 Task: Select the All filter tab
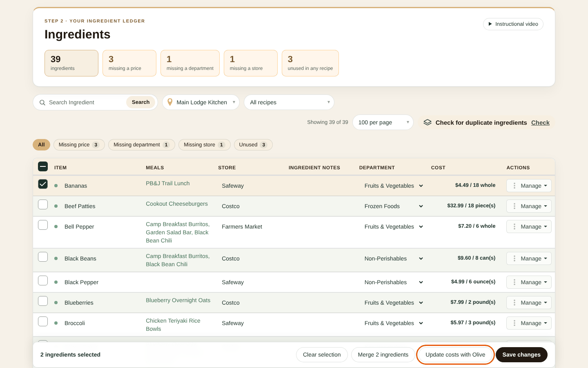41,145
